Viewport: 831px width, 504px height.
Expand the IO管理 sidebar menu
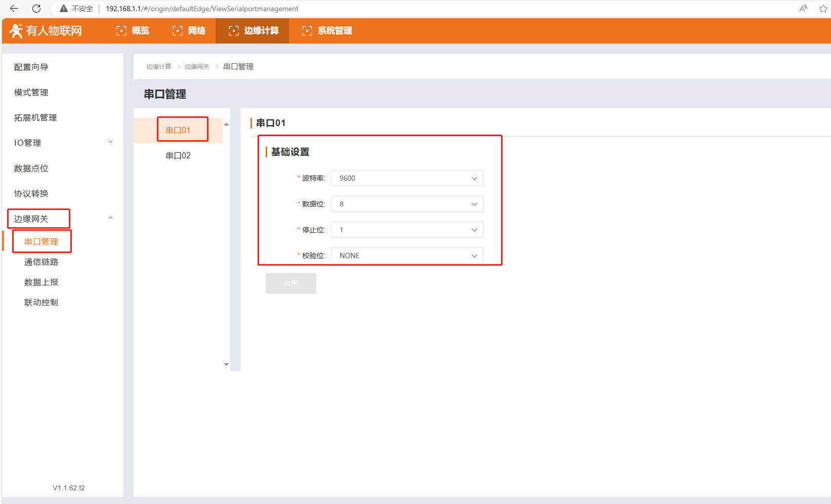tap(63, 143)
